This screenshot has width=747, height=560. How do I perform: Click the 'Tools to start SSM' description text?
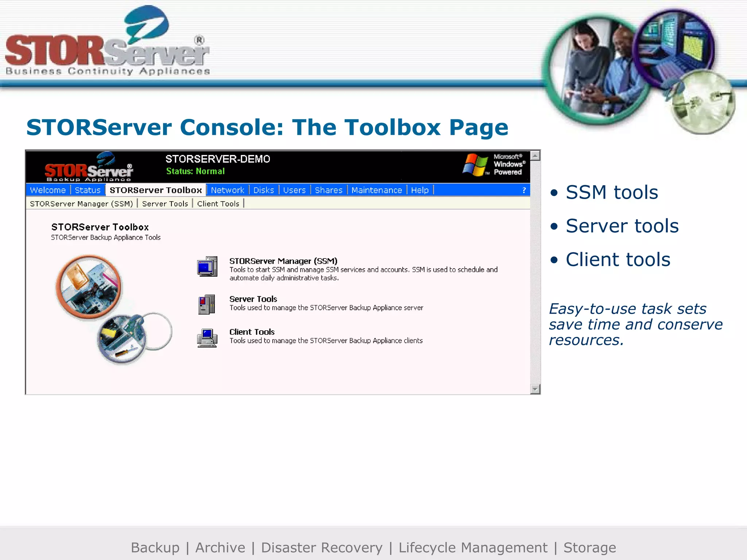(363, 274)
